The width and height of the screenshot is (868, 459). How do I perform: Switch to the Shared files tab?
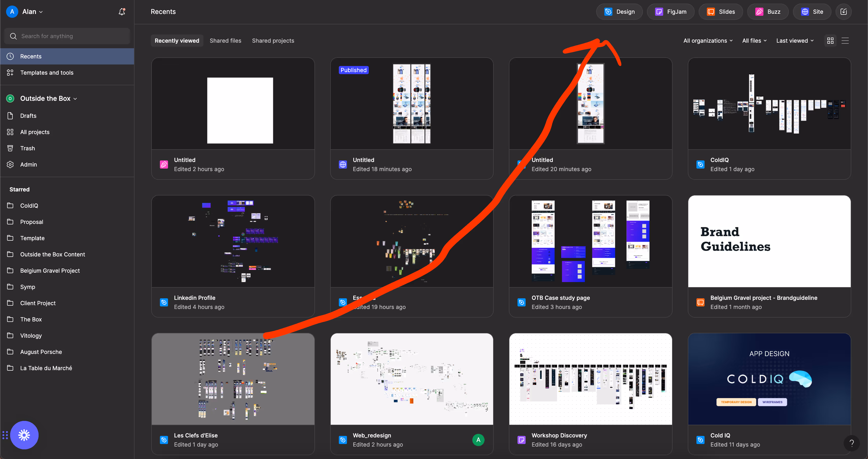click(225, 41)
